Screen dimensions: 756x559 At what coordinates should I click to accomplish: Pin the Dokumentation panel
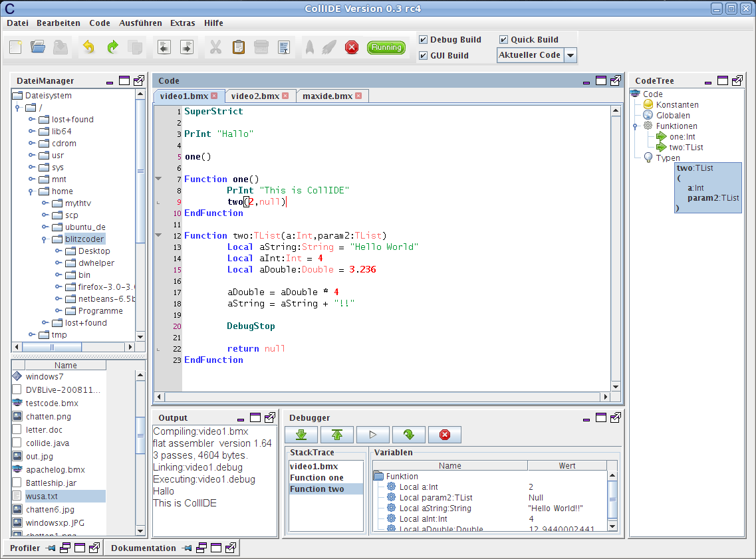pyautogui.click(x=188, y=548)
